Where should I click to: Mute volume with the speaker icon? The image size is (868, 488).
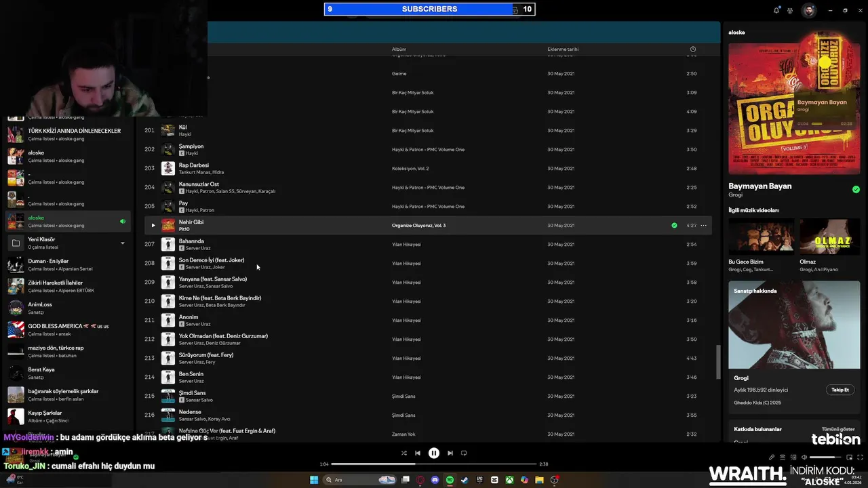pyautogui.click(x=804, y=457)
